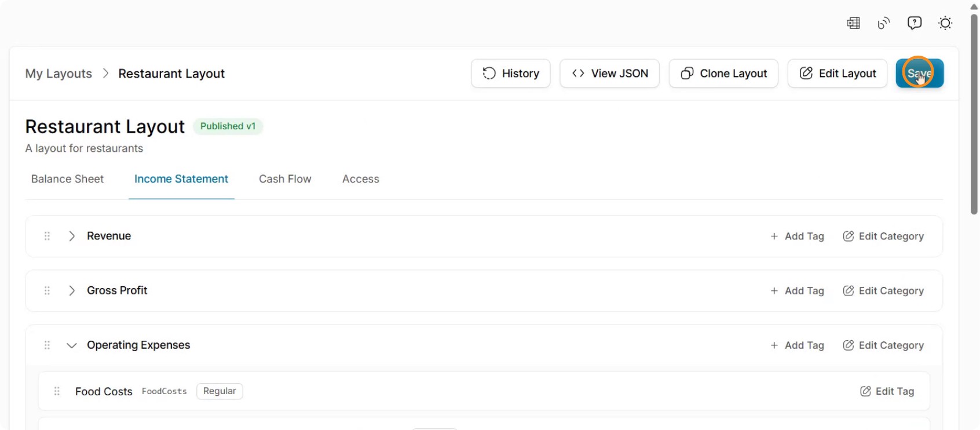Click the Edit Layout button

(x=838, y=73)
